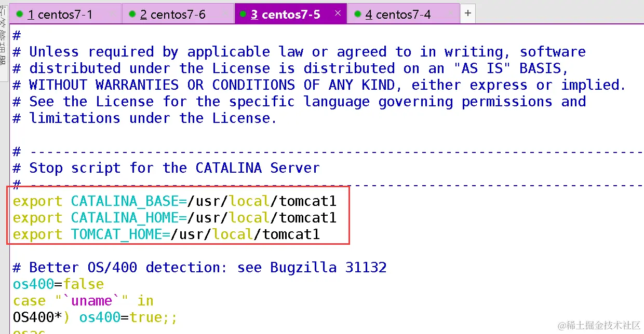
Task: Click the 'limitations under the License.' line
Action: [x=145, y=118]
